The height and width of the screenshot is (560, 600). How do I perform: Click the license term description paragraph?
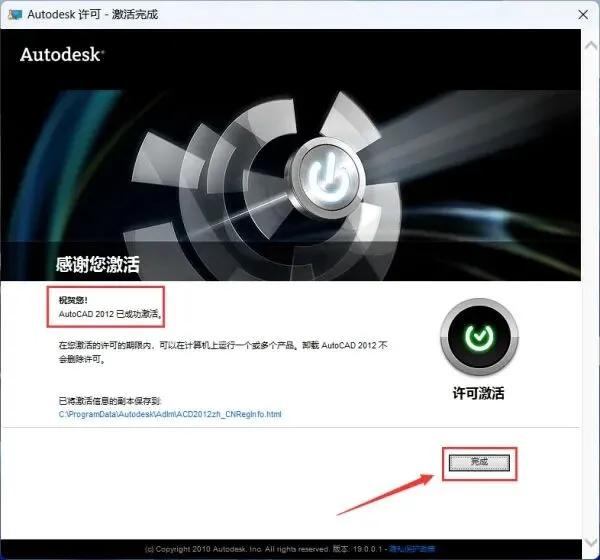[x=223, y=352]
